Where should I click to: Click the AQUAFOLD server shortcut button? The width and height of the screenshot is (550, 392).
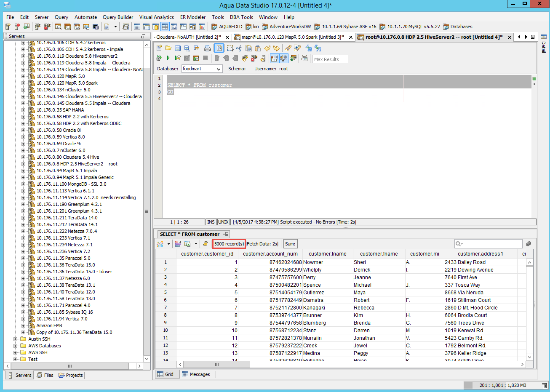227,27
